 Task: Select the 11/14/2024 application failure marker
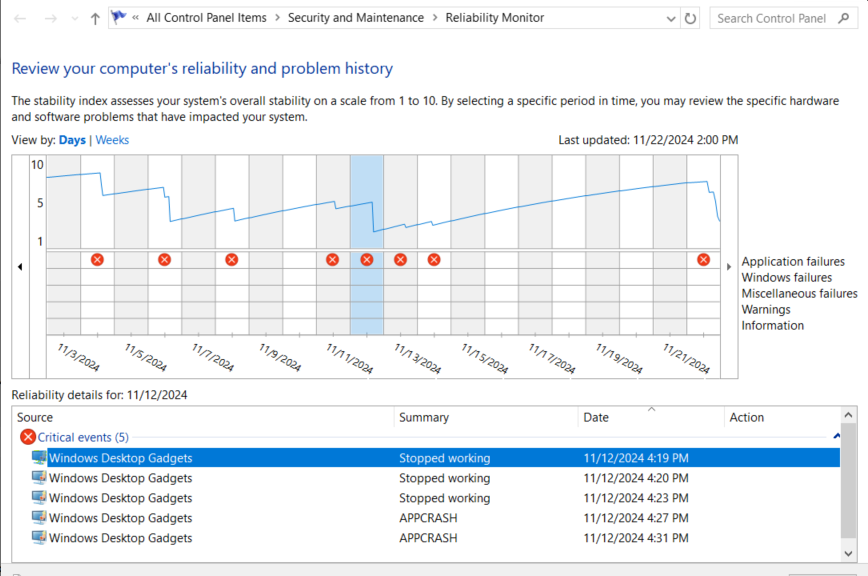coord(435,259)
